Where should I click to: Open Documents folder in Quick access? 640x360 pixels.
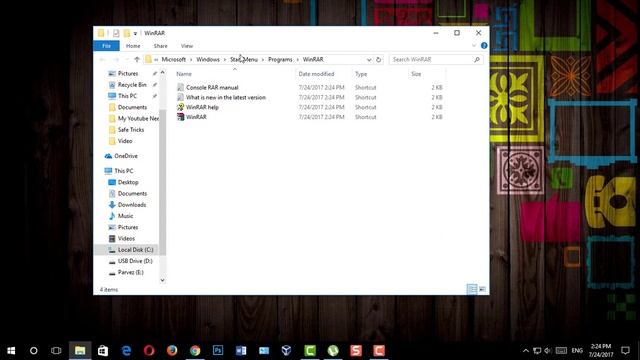coord(132,107)
